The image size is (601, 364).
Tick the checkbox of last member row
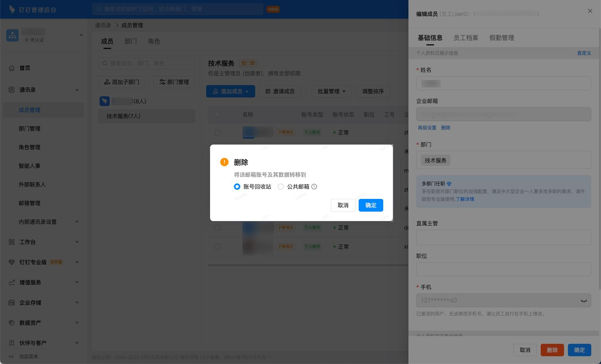tap(217, 247)
